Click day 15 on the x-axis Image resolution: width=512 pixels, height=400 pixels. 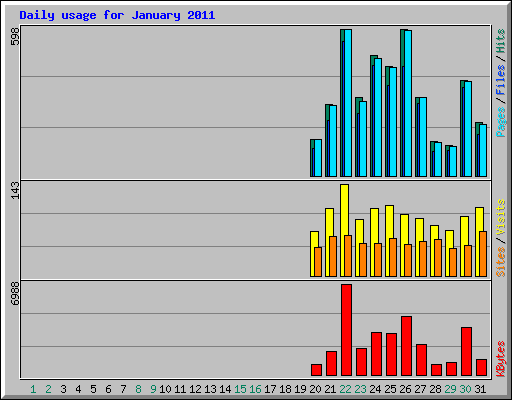240,389
